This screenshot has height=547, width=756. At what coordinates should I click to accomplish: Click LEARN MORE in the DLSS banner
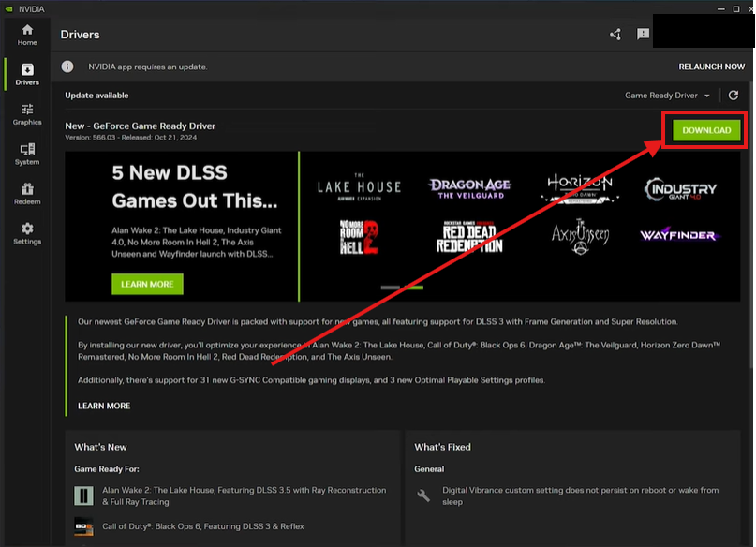click(x=147, y=283)
